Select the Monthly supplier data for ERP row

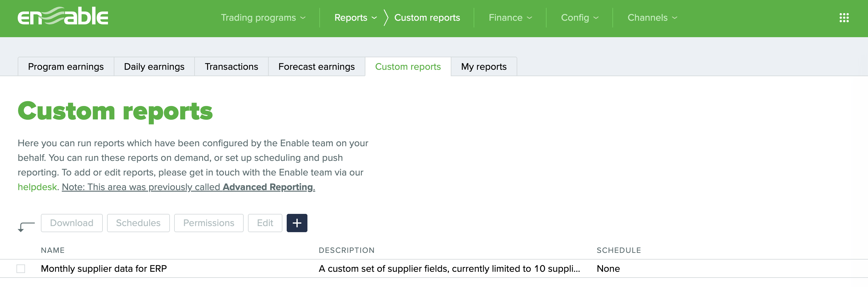click(x=104, y=268)
